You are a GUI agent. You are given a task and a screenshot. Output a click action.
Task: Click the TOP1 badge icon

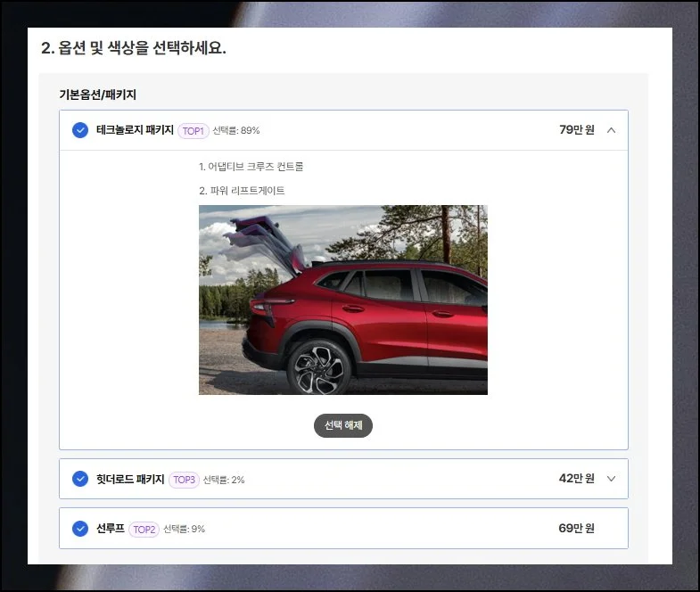(x=193, y=130)
